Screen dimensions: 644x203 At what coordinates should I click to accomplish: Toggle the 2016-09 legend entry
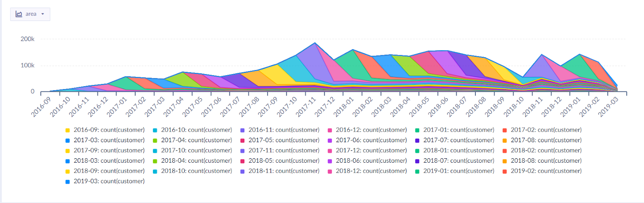pos(105,130)
